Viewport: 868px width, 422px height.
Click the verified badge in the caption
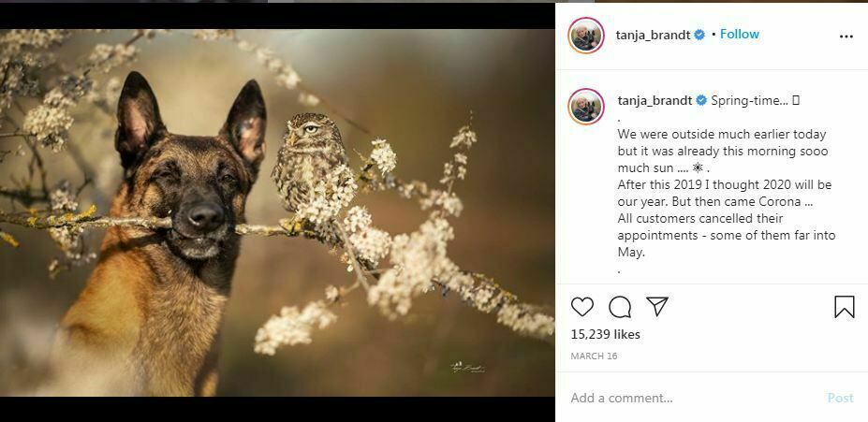point(700,101)
